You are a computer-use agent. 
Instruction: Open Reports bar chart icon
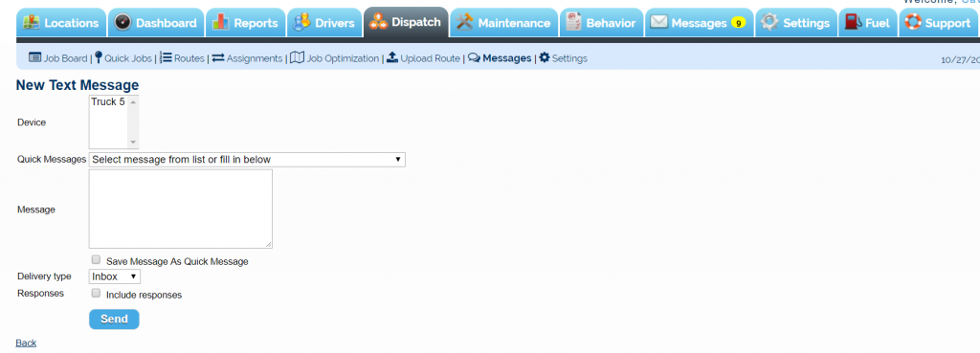coord(221,23)
